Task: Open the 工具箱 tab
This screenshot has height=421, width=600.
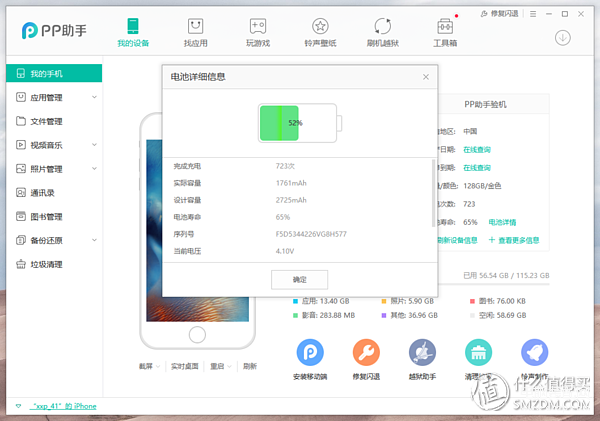Action: click(445, 33)
